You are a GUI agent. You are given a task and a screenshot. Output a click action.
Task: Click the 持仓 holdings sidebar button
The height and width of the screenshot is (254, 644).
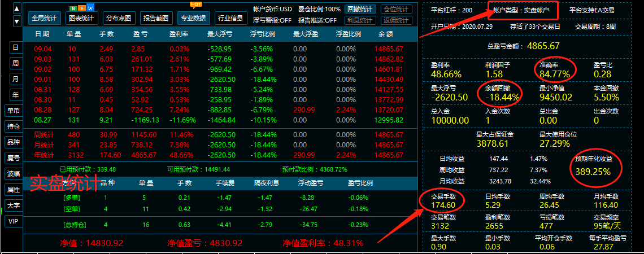click(14, 126)
